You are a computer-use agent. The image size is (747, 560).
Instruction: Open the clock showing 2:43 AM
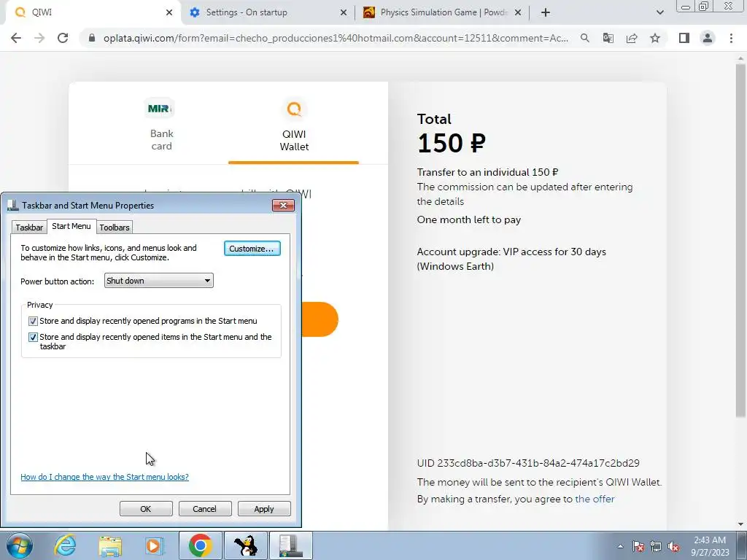coord(710,546)
